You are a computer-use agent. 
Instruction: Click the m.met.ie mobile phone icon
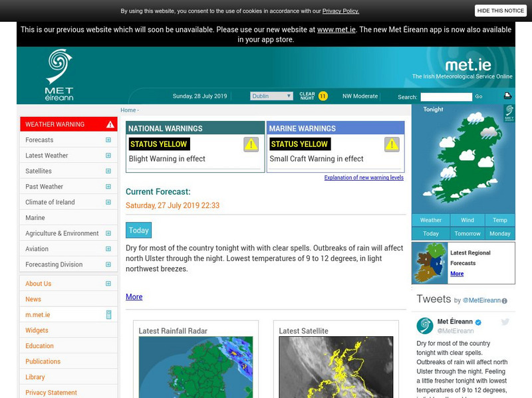(x=108, y=314)
